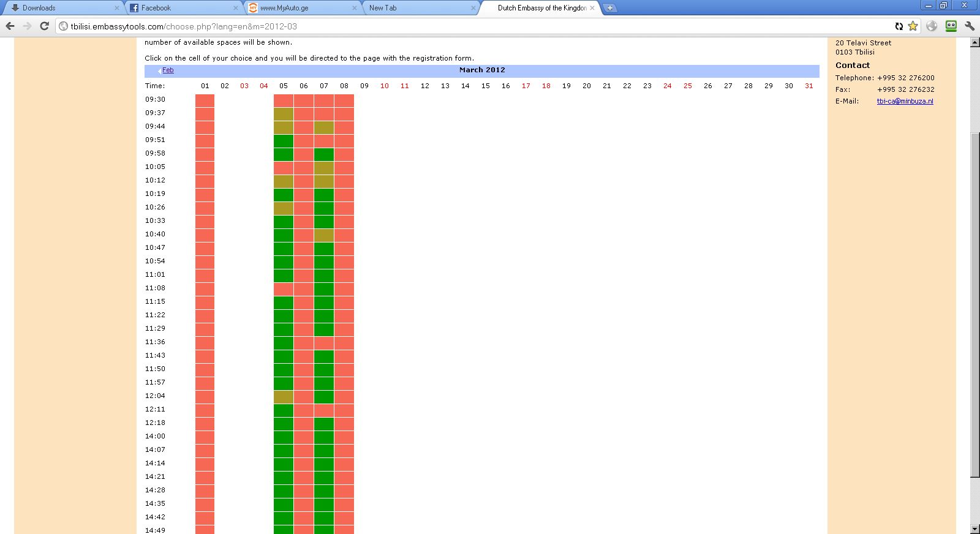Image resolution: width=980 pixels, height=534 pixels.
Task: Choose the 14:00 slot on March 07
Action: coord(324,436)
